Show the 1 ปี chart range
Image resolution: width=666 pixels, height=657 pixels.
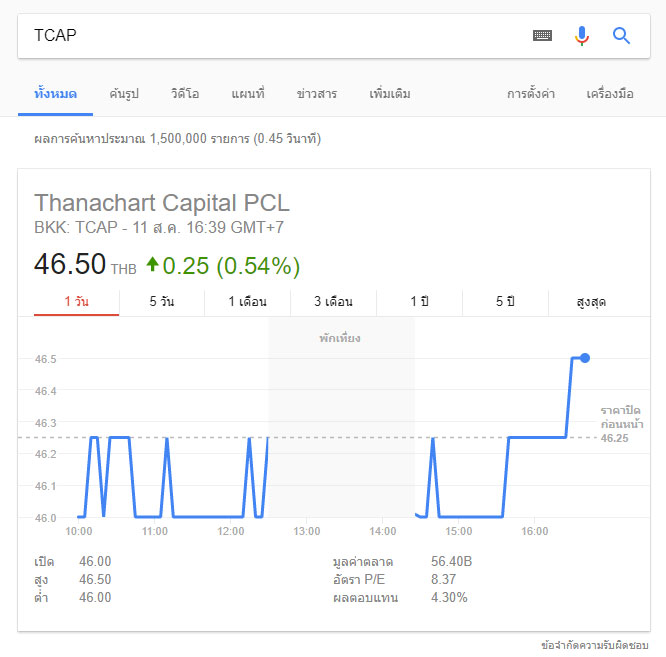click(x=419, y=302)
